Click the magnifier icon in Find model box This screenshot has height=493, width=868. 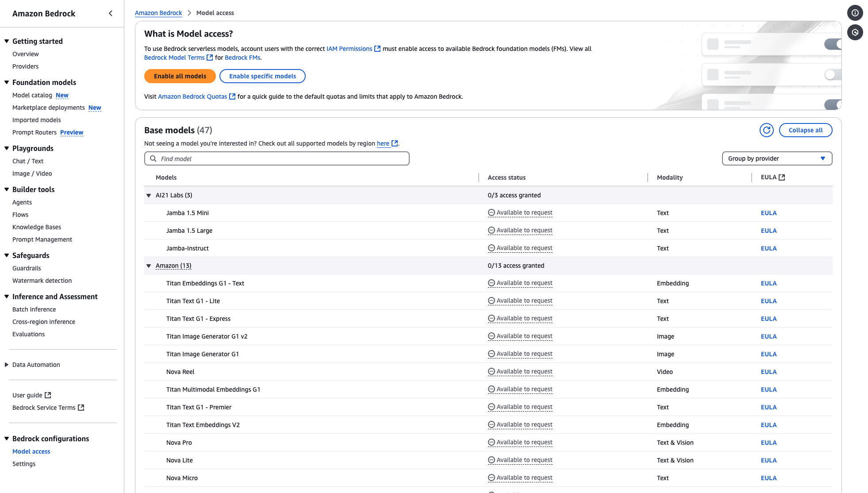tap(153, 158)
